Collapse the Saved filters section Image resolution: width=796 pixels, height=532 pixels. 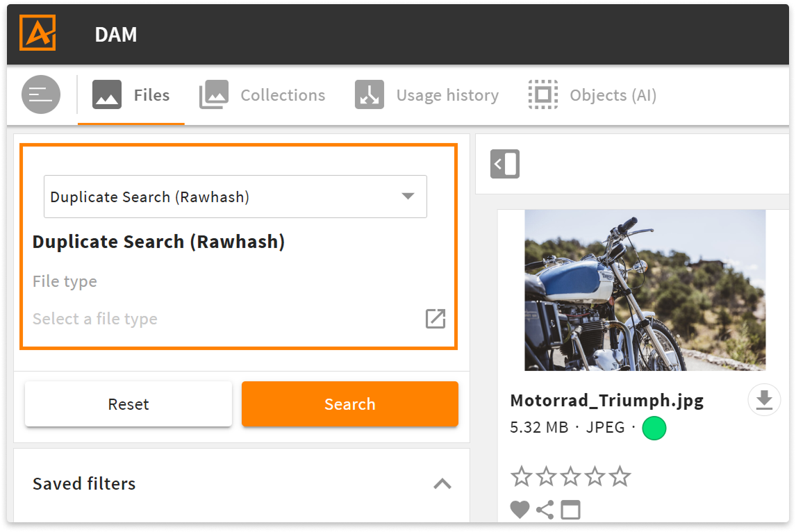442,484
